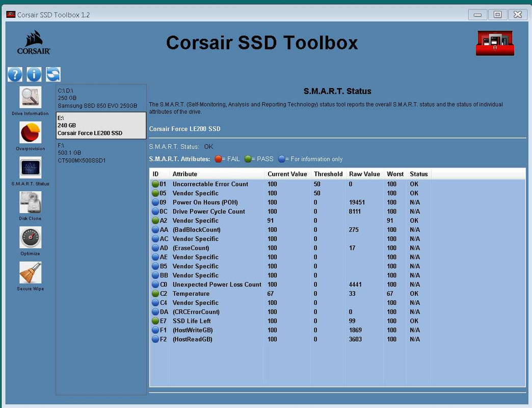
Task: Open the Overprovision tool
Action: [30, 133]
